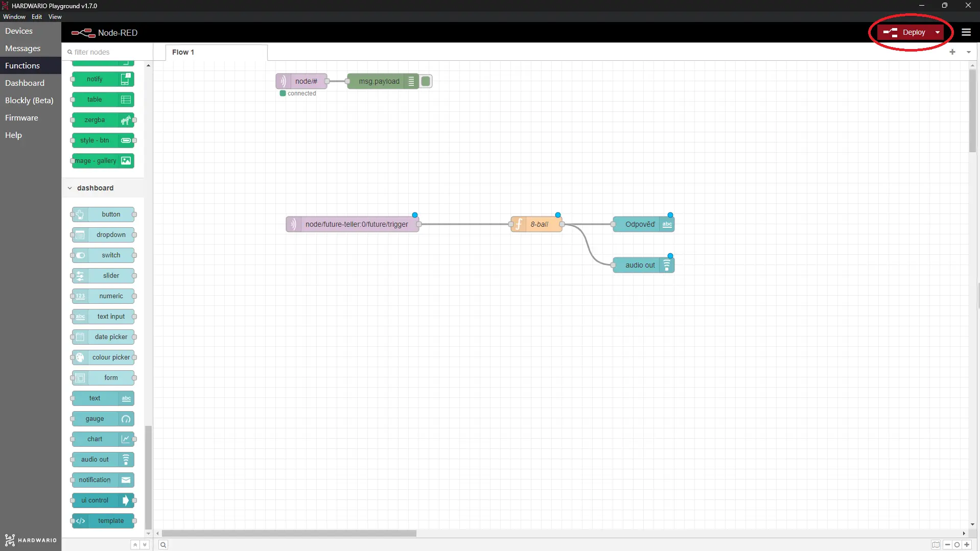Select the colour picker dashboard node

pos(103,357)
